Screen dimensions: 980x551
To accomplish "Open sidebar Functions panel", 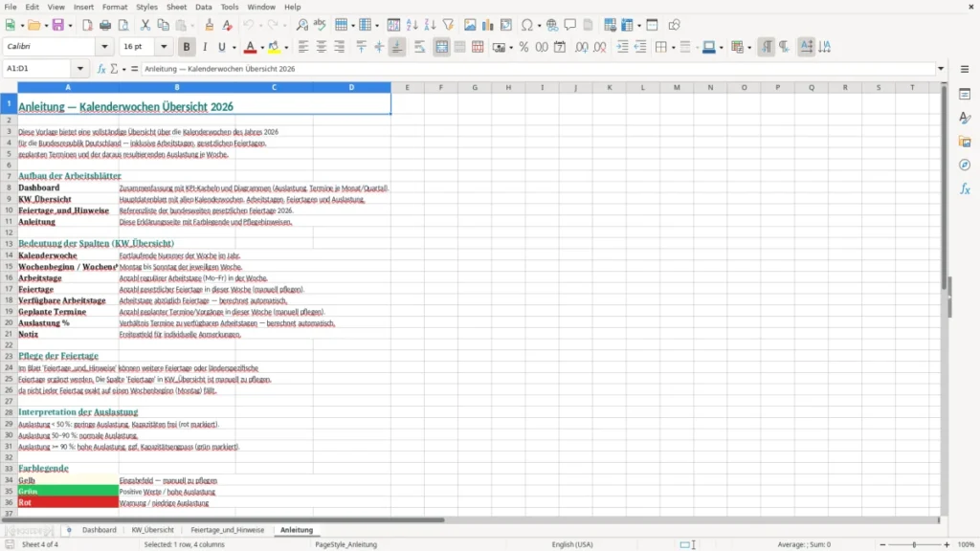I will [x=965, y=188].
